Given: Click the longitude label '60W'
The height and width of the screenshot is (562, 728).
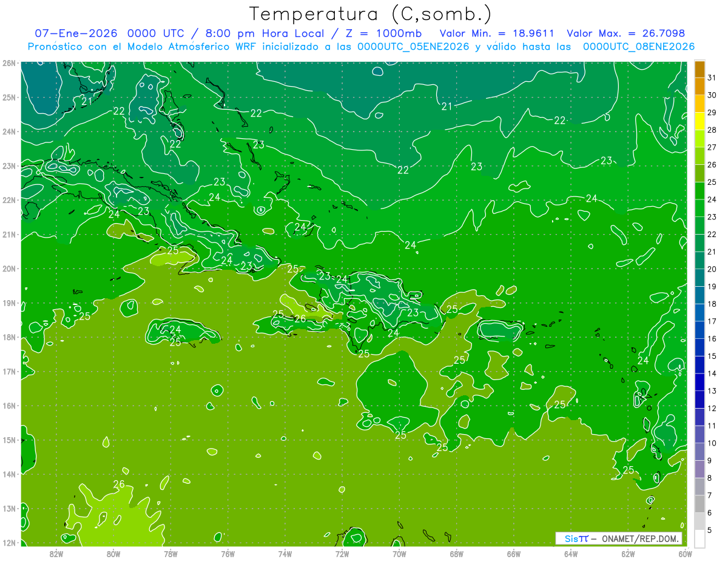Looking at the screenshot, I should 685,554.
